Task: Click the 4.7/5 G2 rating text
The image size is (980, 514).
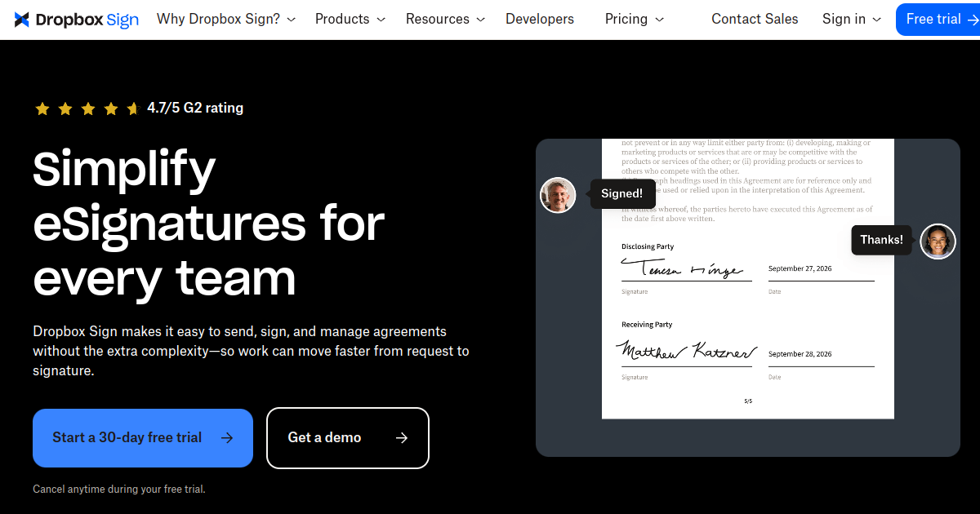Action: point(195,108)
